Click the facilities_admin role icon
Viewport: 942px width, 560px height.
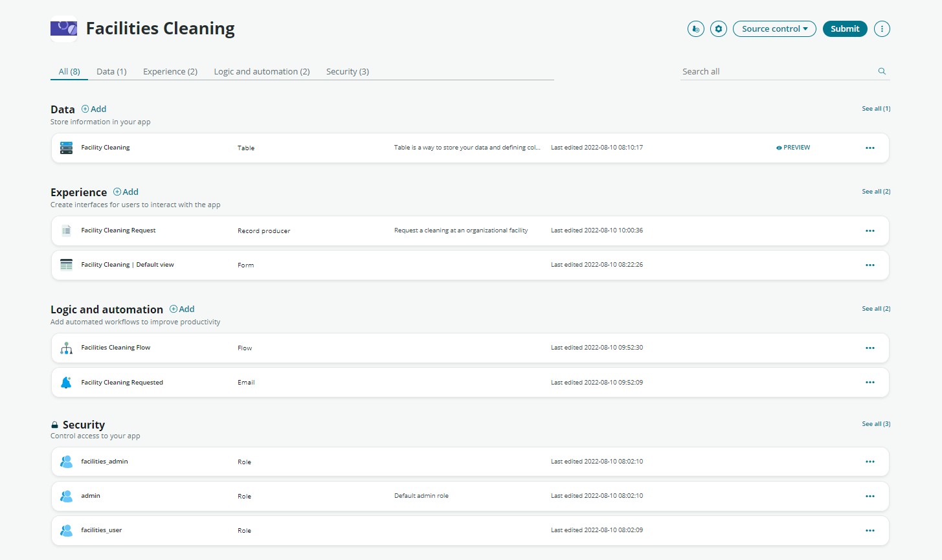(66, 462)
